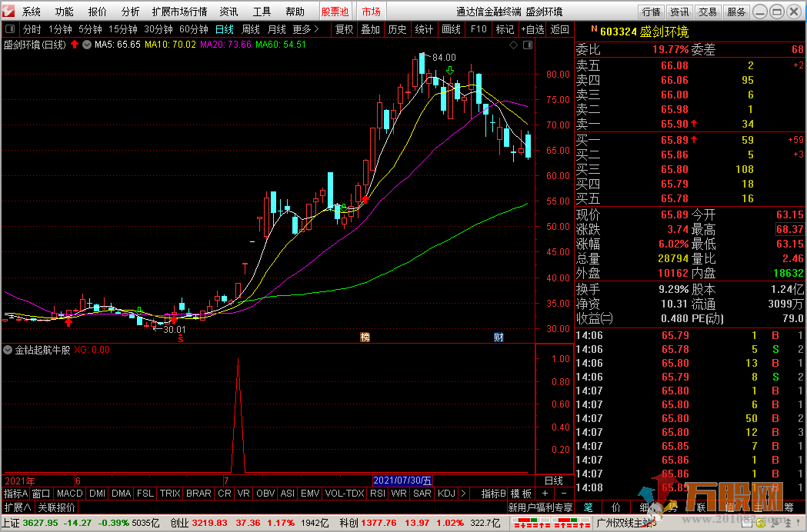Toggle the 复权 price adjustment button
The image size is (807, 532).
pyautogui.click(x=344, y=29)
